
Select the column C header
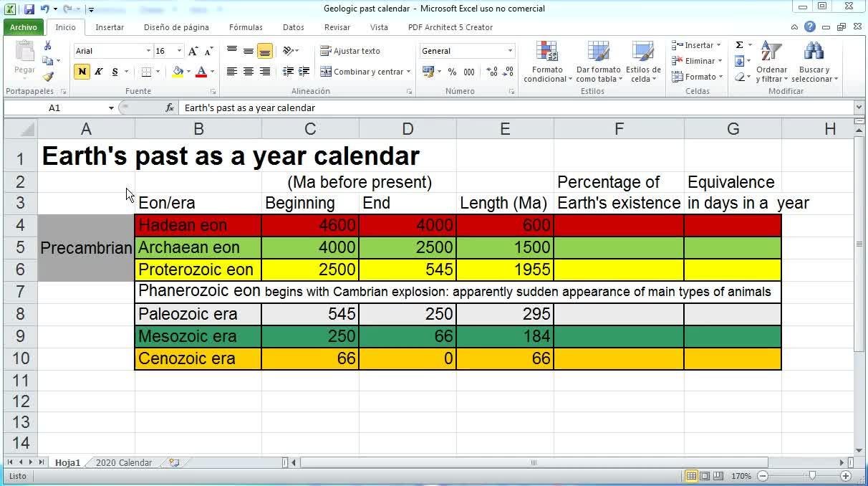click(310, 129)
